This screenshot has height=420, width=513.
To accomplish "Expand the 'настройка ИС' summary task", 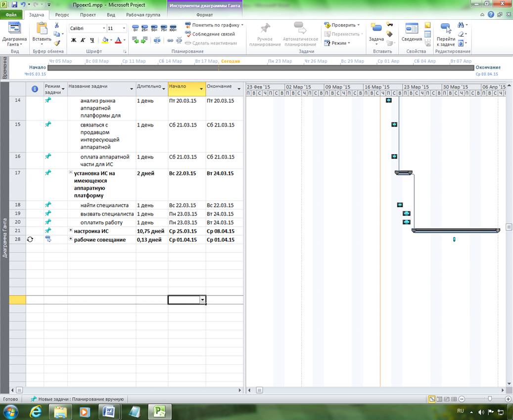I will click(71, 231).
